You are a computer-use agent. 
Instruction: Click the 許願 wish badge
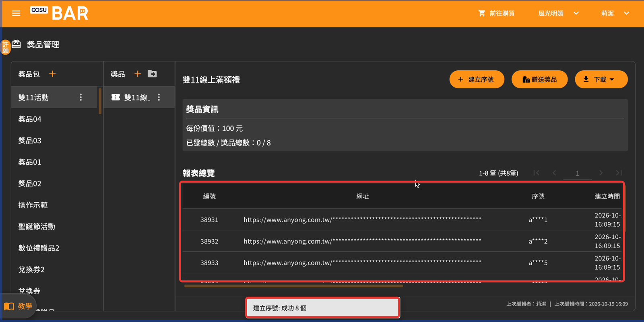(x=6, y=47)
